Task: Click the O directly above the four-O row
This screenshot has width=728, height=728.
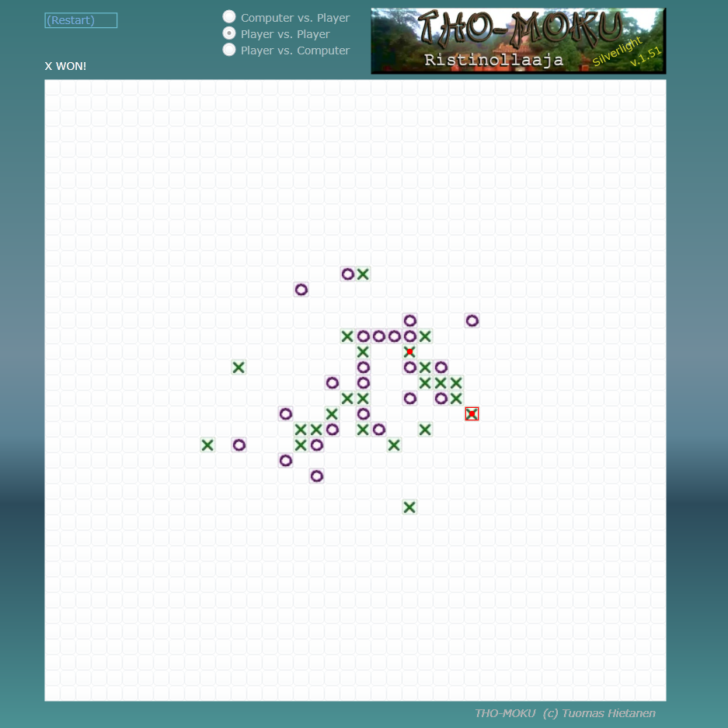Action: pyautogui.click(x=409, y=321)
